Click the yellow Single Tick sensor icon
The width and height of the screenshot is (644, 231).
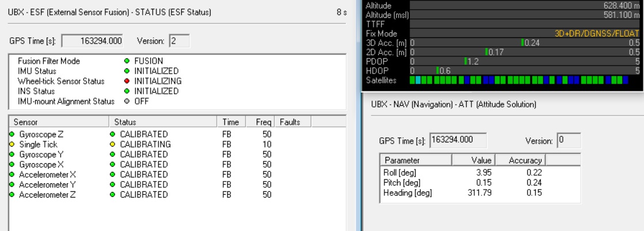click(x=11, y=144)
